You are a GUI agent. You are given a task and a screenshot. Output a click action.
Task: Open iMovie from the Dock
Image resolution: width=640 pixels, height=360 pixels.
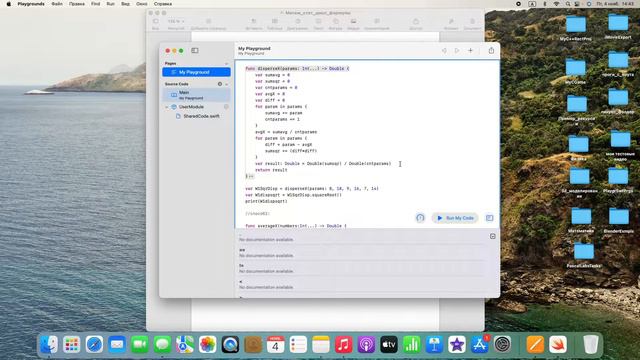[457, 345]
